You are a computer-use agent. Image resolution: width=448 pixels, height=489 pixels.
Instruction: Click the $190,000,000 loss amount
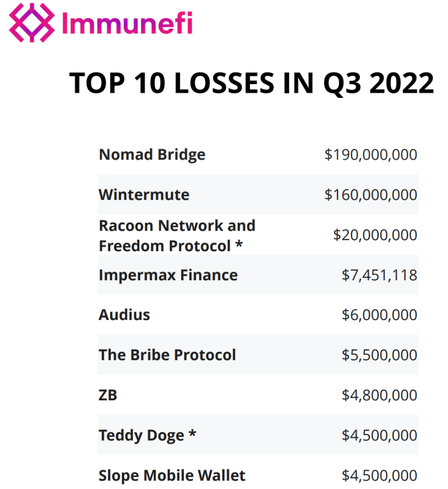[x=371, y=155]
